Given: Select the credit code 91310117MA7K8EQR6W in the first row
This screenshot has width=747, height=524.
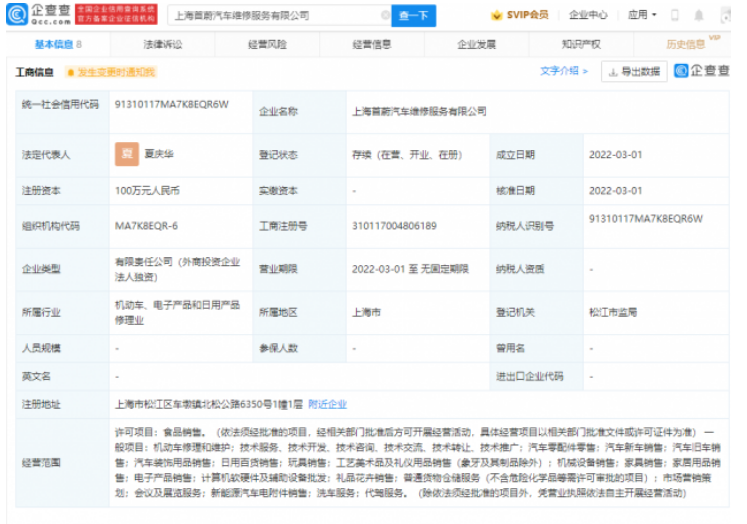Looking at the screenshot, I should [172, 104].
